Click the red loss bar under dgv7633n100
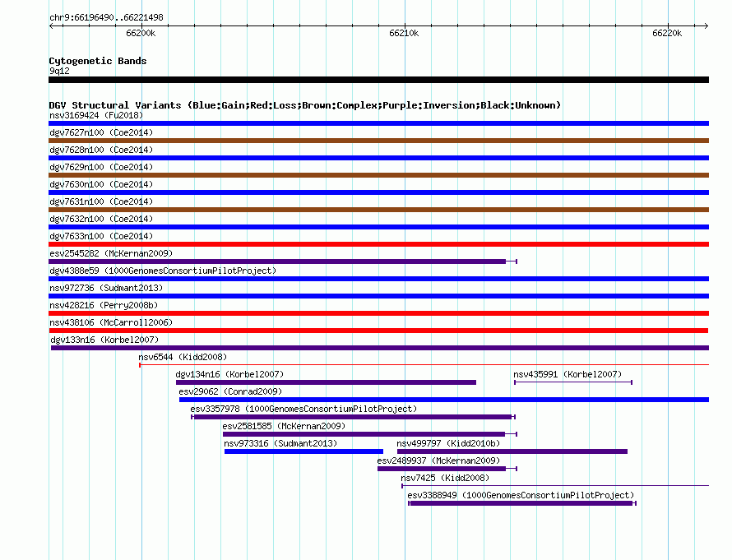This screenshot has height=560, width=732. pos(378,244)
